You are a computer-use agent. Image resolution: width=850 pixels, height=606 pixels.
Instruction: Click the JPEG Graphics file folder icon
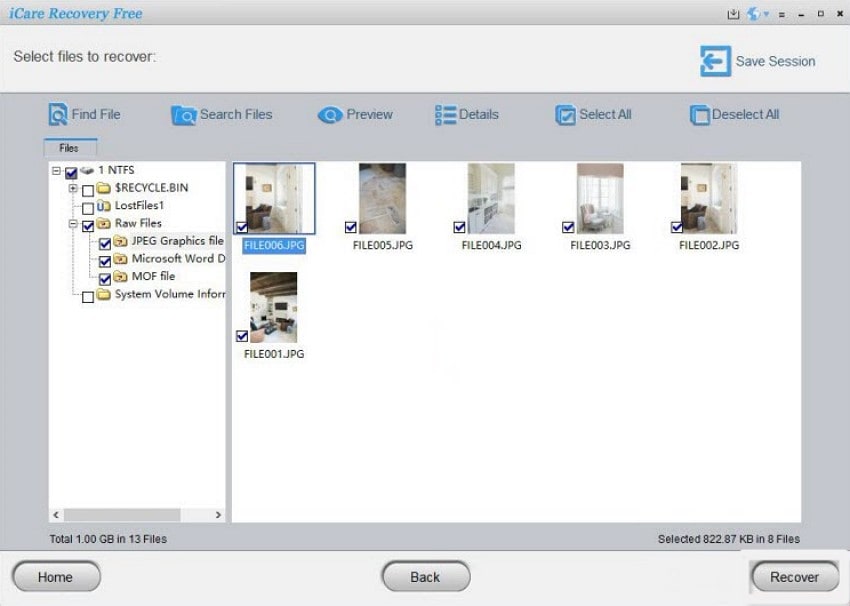click(x=120, y=241)
